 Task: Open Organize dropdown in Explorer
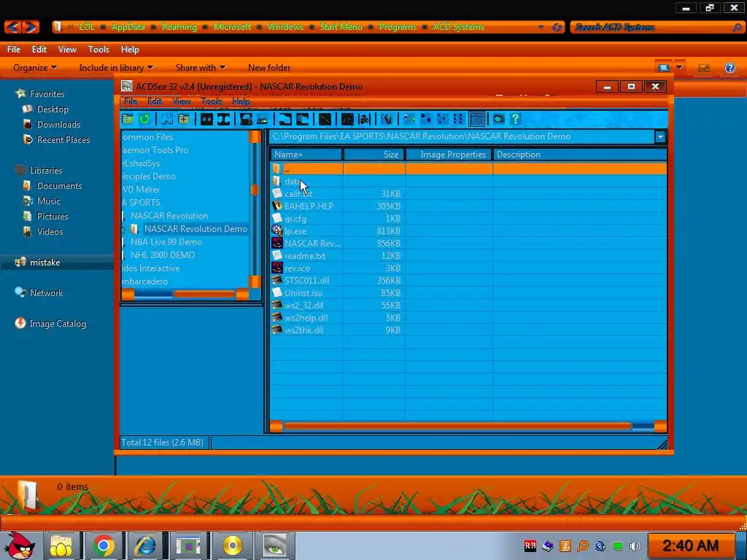35,68
